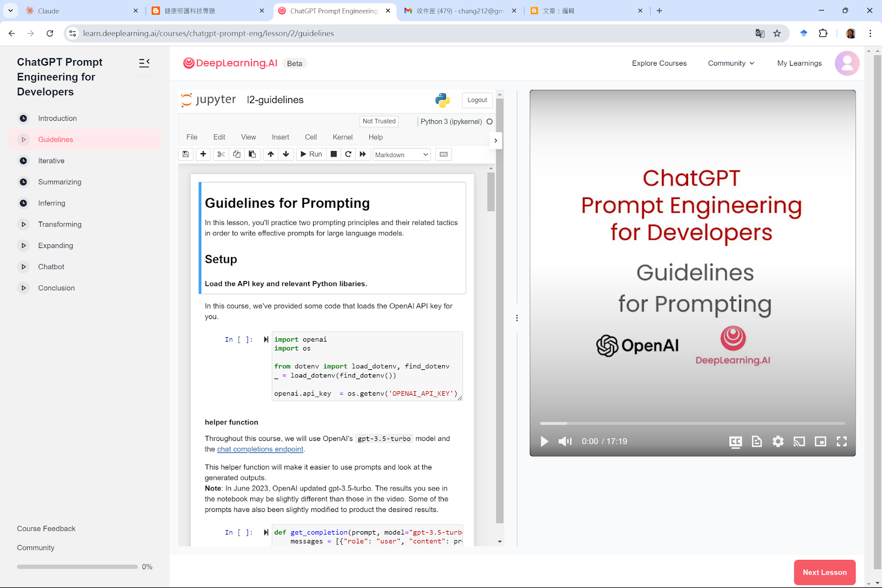Interrupt the kernel with stop icon

[x=334, y=154]
